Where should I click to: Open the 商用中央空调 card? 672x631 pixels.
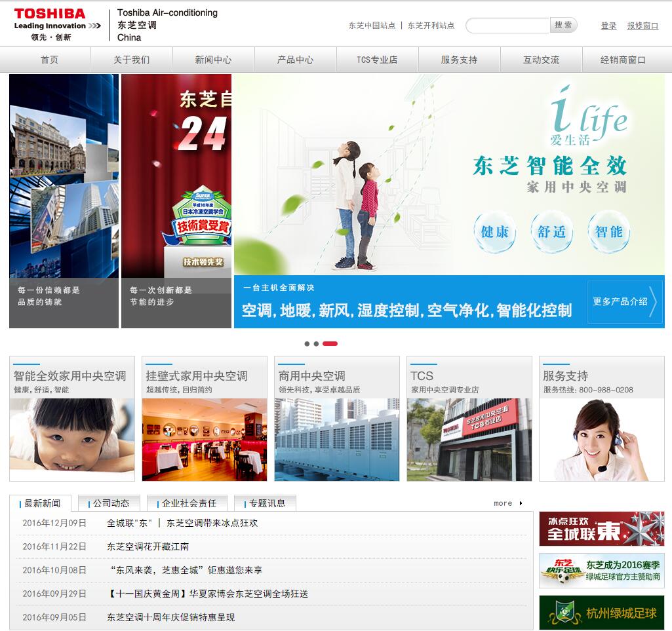click(x=337, y=419)
